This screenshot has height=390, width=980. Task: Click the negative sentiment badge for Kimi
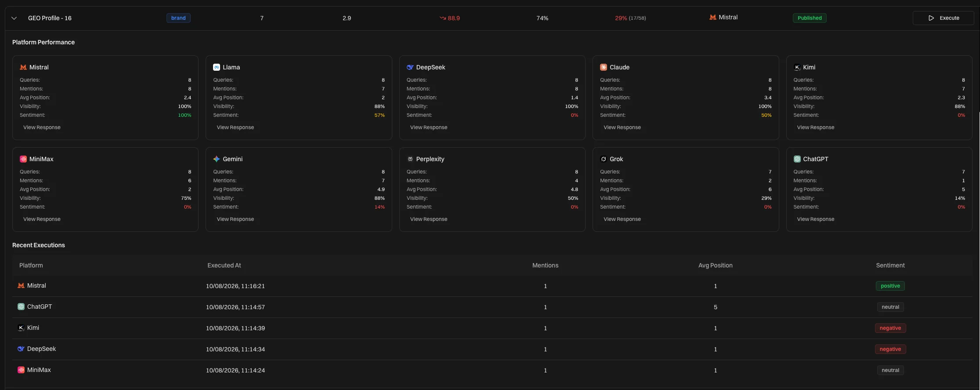890,328
